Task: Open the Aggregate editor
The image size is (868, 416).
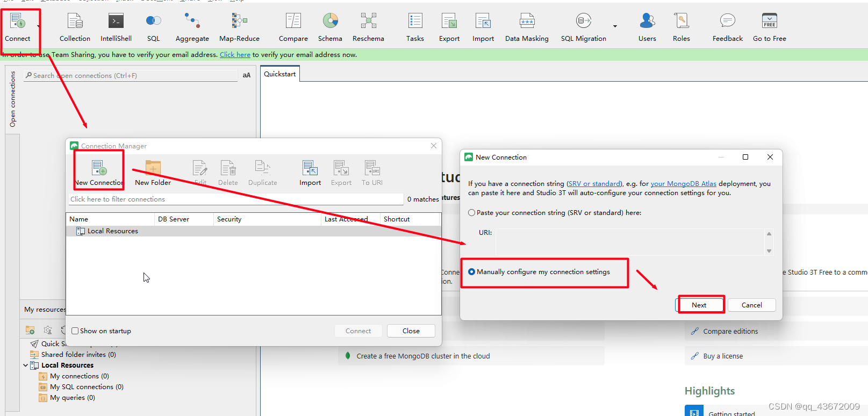Action: tap(192, 28)
